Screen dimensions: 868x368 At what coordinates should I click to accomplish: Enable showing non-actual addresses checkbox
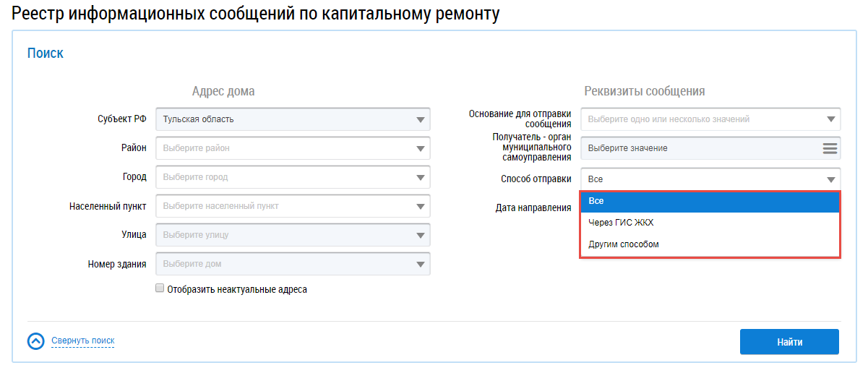point(160,289)
